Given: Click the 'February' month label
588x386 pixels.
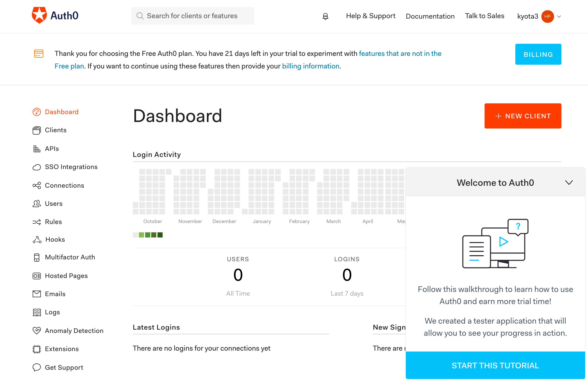Looking at the screenshot, I should coord(299,221).
